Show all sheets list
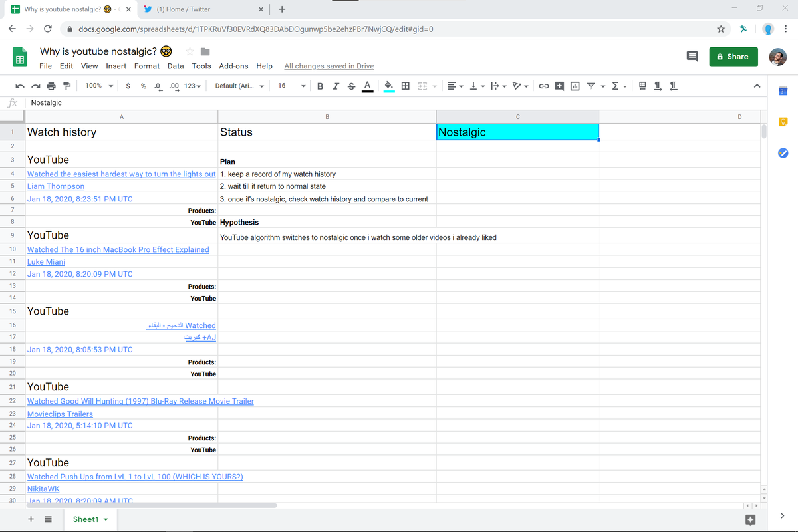 pyautogui.click(x=48, y=519)
